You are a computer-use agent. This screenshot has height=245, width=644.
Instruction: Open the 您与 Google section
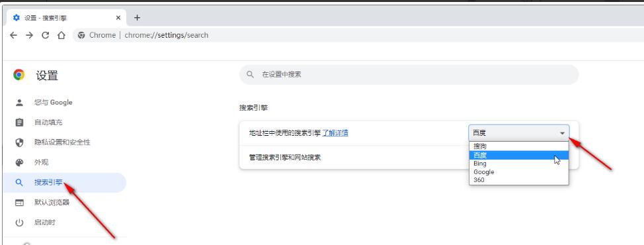pos(64,103)
